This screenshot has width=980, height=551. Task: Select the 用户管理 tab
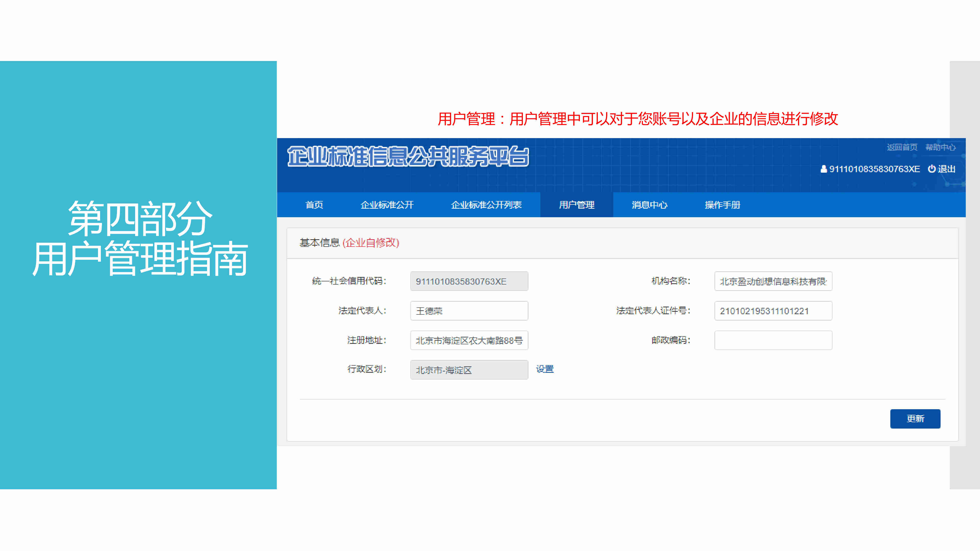pyautogui.click(x=576, y=205)
